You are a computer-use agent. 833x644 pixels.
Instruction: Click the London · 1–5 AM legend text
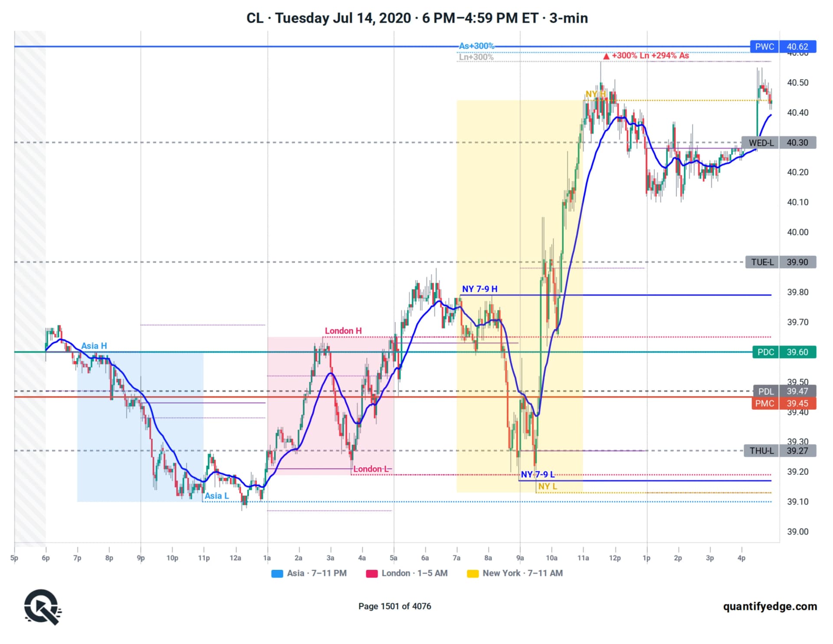click(414, 573)
